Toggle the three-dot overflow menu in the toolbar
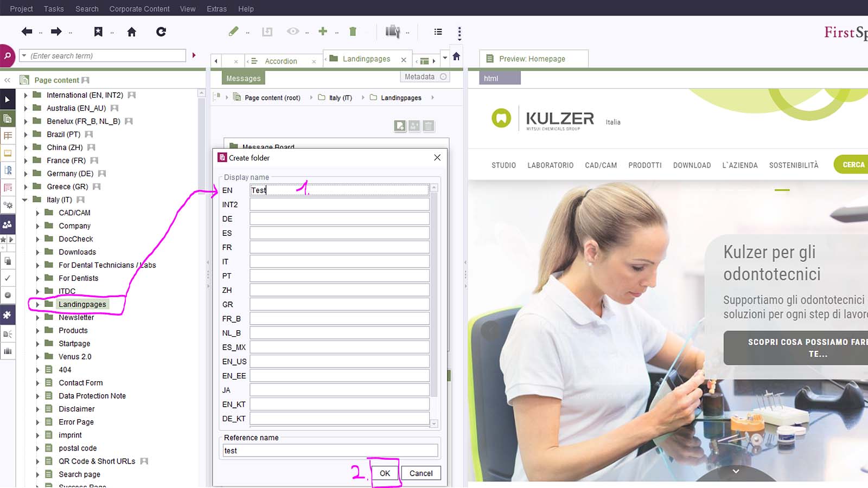This screenshot has width=868, height=488. [459, 31]
